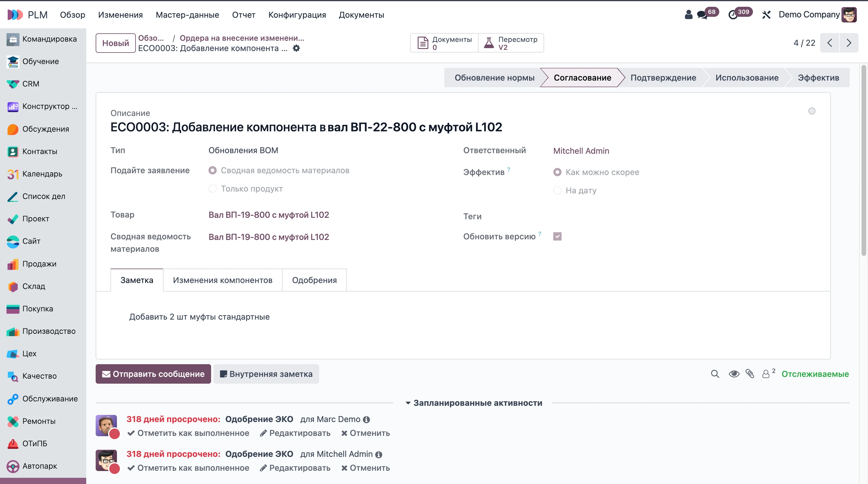Select Только продукт radio option
The width and height of the screenshot is (868, 484).
point(213,189)
